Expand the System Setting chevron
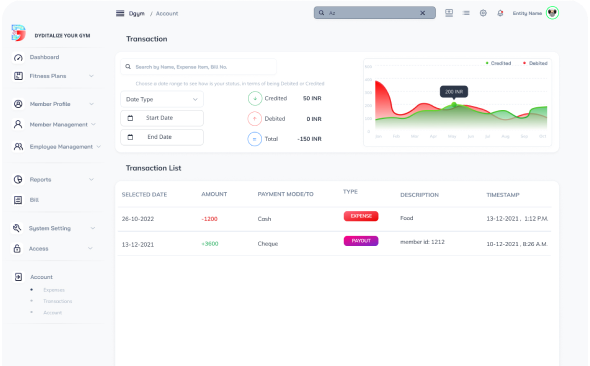The height and width of the screenshot is (366, 590). [93, 228]
